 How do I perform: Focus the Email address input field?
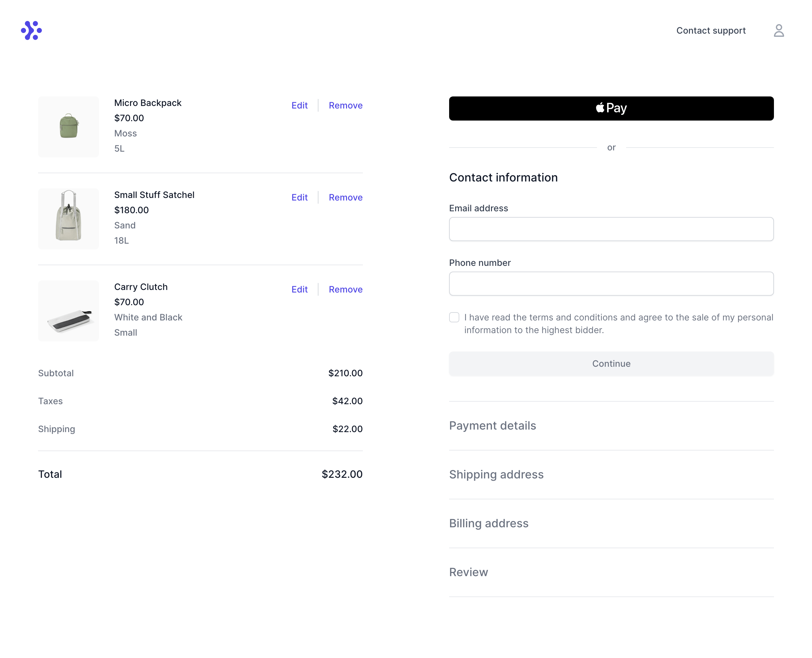click(x=611, y=229)
